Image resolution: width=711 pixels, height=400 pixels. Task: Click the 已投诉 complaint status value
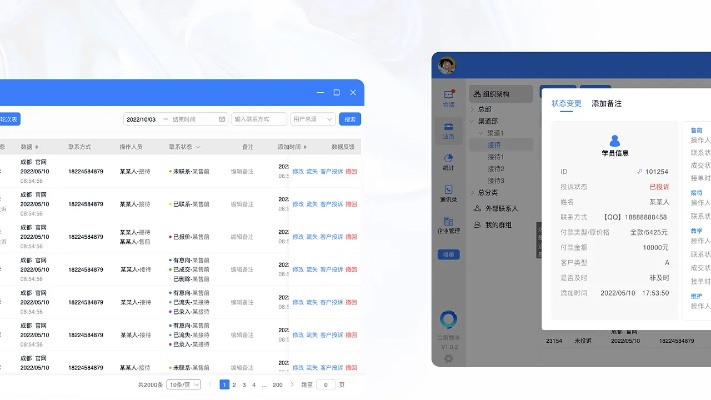[659, 186]
